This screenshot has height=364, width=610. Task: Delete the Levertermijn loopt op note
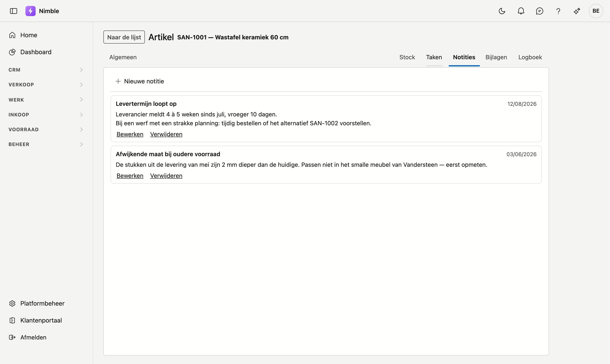(166, 134)
